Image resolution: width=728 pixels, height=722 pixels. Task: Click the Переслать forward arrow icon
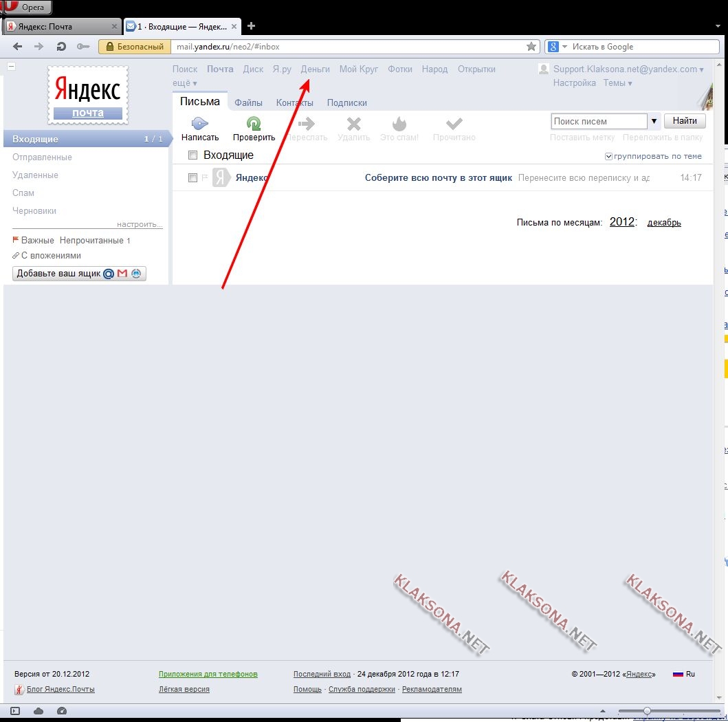click(307, 124)
